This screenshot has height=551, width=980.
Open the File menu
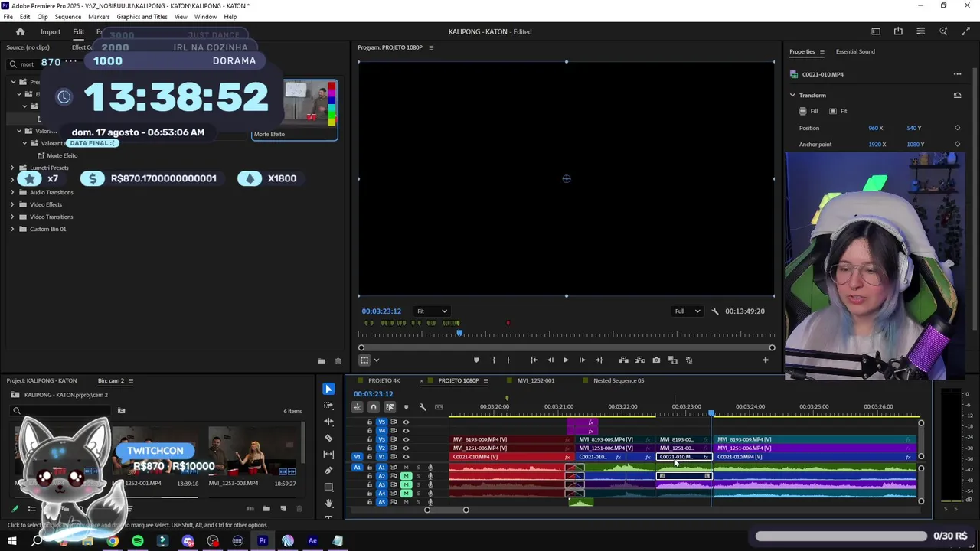8,17
